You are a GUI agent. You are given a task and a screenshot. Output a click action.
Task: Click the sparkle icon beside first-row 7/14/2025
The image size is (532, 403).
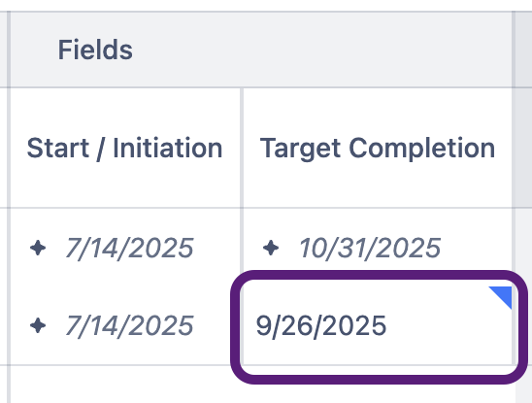(38, 248)
